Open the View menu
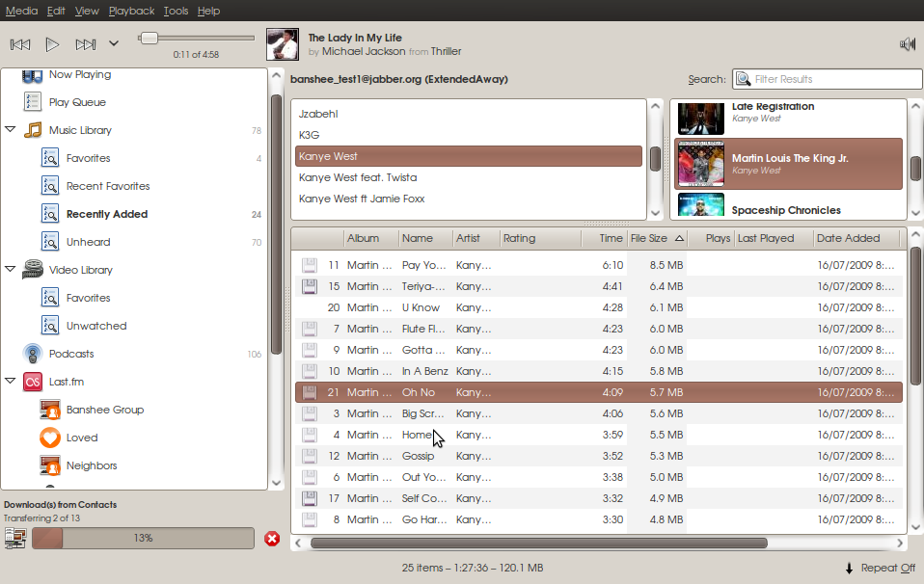The image size is (924, 584). 87,11
